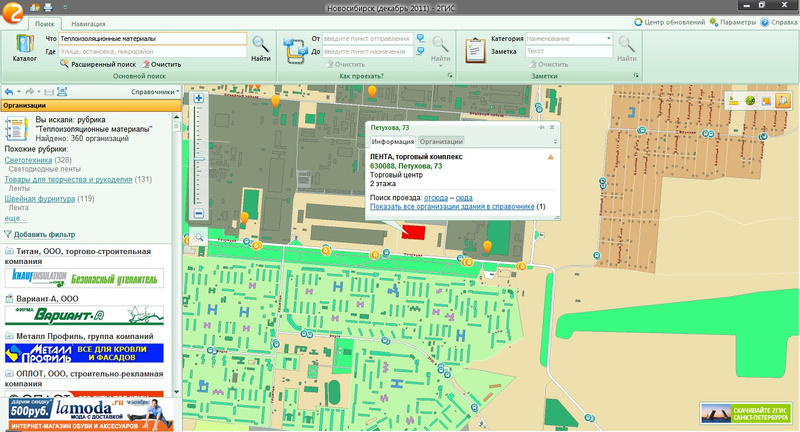Click the Knauf Insulation banner

coord(84,278)
